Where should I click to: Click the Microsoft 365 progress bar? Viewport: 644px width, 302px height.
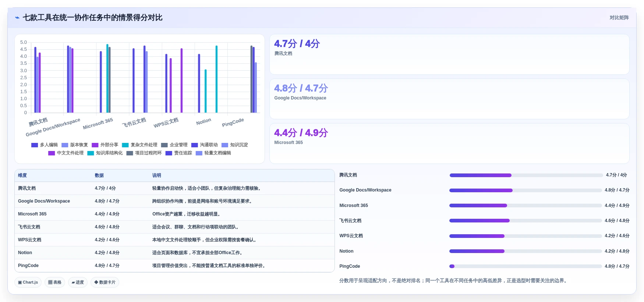click(526, 206)
